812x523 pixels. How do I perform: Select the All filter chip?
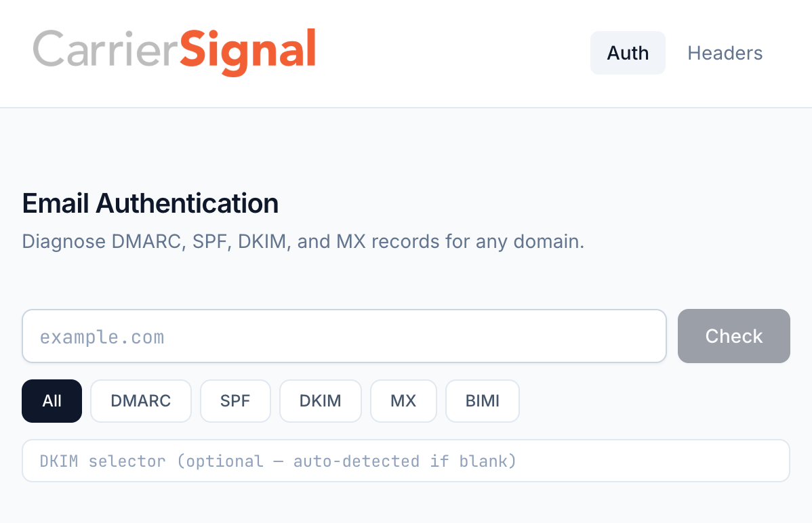point(52,400)
